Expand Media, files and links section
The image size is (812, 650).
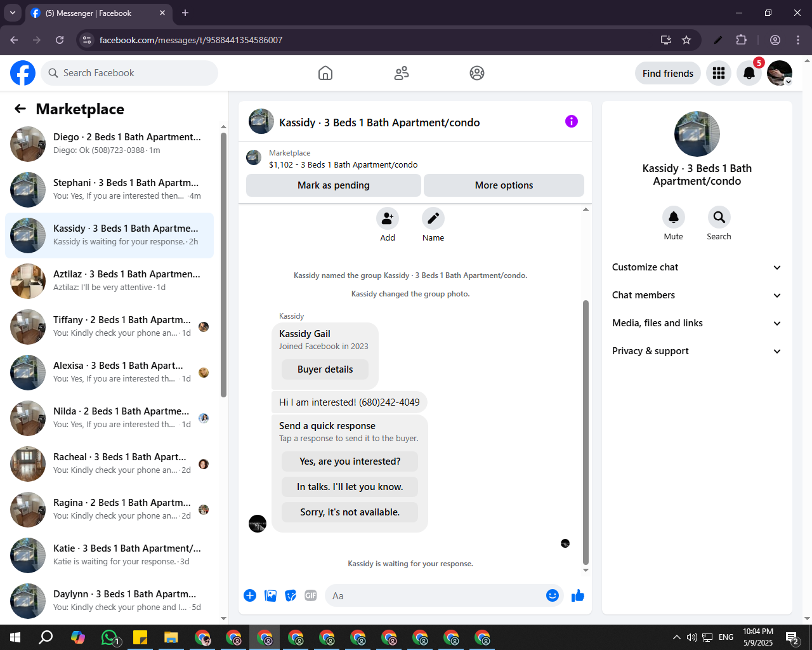point(697,323)
